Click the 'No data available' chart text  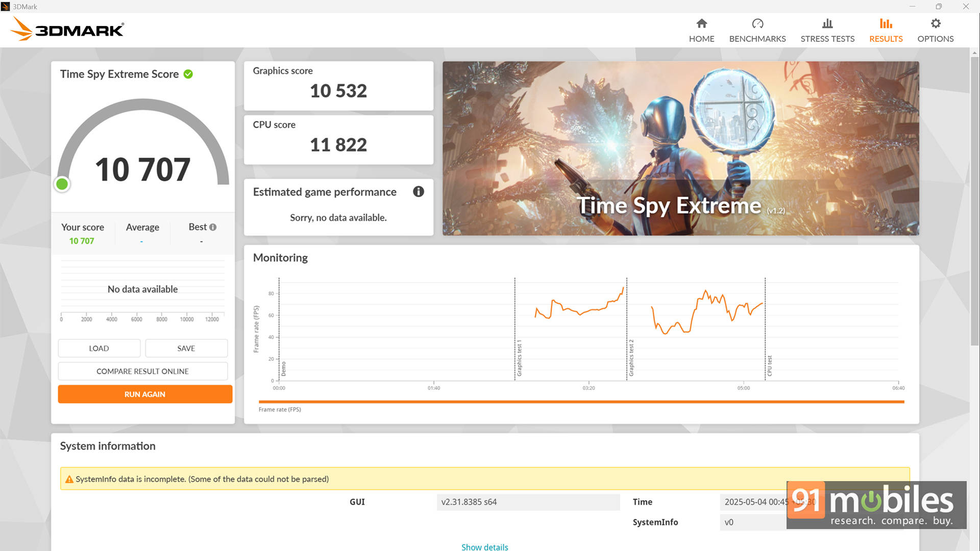pyautogui.click(x=142, y=289)
